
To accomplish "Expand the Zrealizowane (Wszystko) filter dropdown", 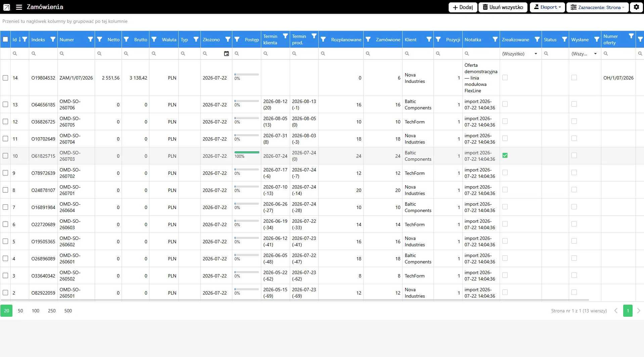I will [536, 54].
